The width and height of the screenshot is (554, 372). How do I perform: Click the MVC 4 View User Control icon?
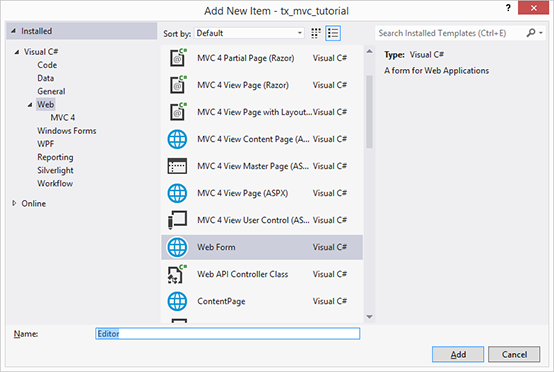pos(177,220)
